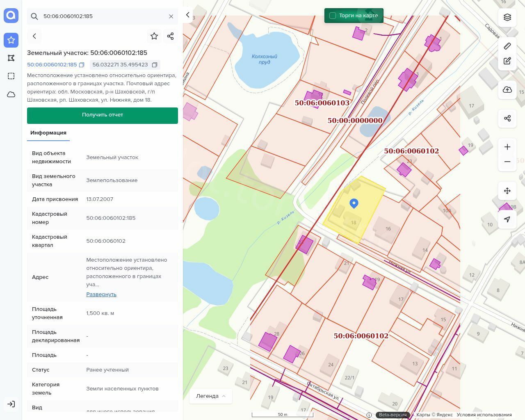Screen dimensions: 525x420
Task: Copy coordinates 56.032271 35.495423
Action: click(155, 65)
